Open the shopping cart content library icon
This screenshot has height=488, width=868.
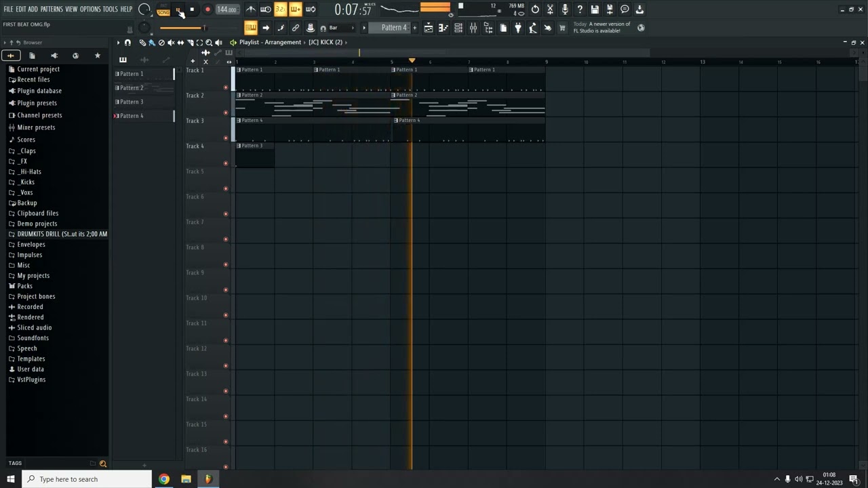562,28
